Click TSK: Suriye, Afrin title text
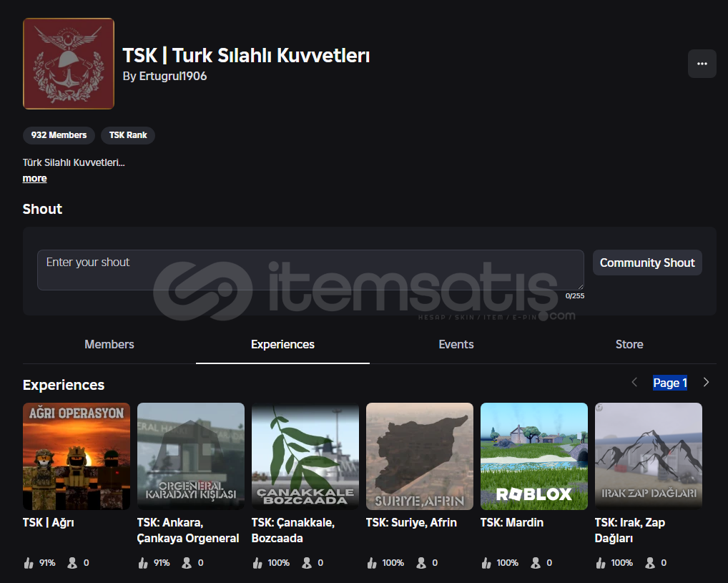This screenshot has width=728, height=583. [x=411, y=523]
